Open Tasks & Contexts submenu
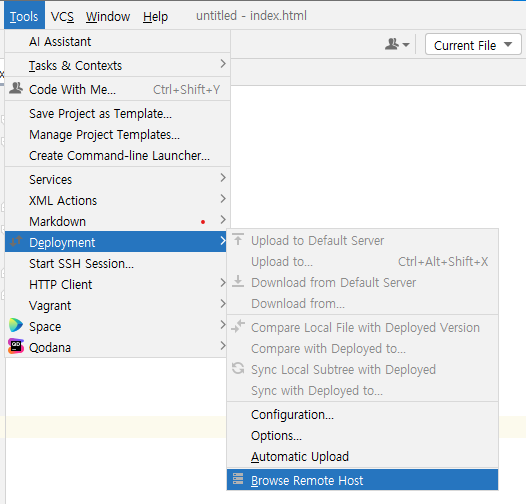Image resolution: width=526 pixels, height=504 pixels. coord(117,65)
